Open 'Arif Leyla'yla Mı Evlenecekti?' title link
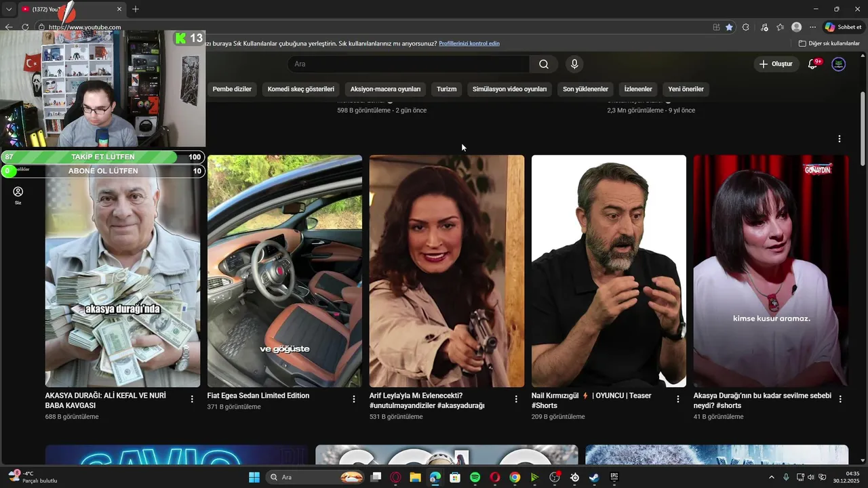This screenshot has height=488, width=868. pyautogui.click(x=427, y=400)
